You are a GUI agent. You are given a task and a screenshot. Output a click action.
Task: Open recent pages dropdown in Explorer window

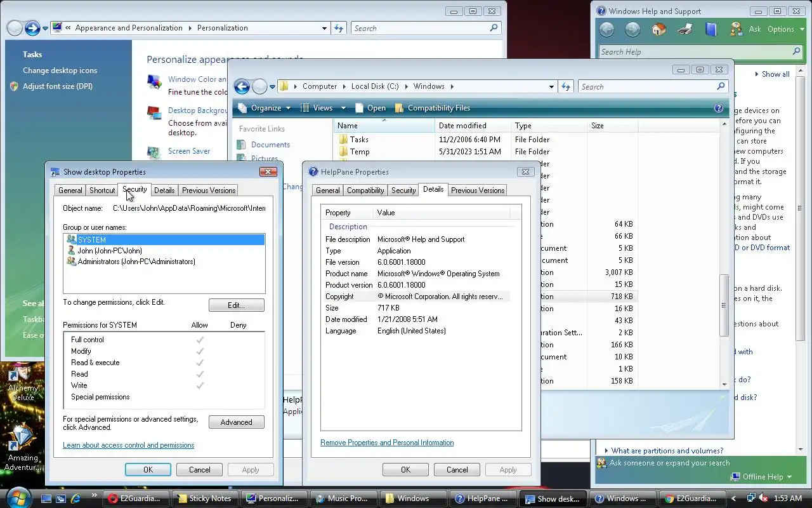click(x=272, y=87)
